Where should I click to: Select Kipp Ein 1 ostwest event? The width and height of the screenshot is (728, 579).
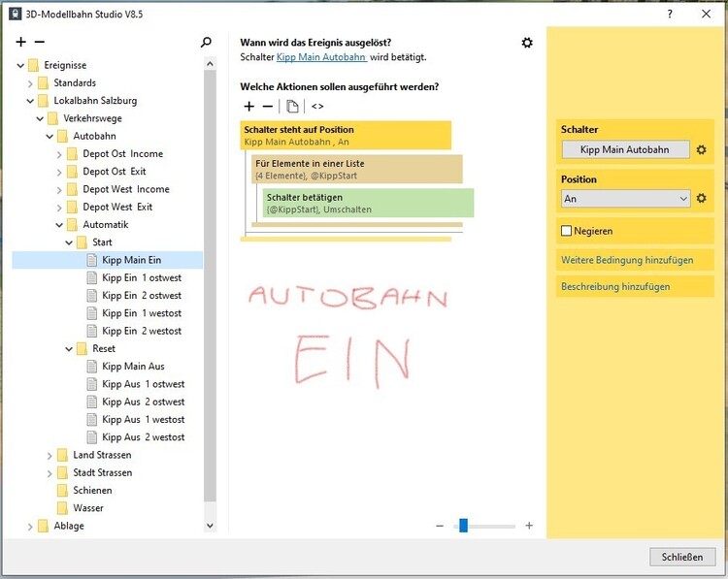(x=142, y=278)
